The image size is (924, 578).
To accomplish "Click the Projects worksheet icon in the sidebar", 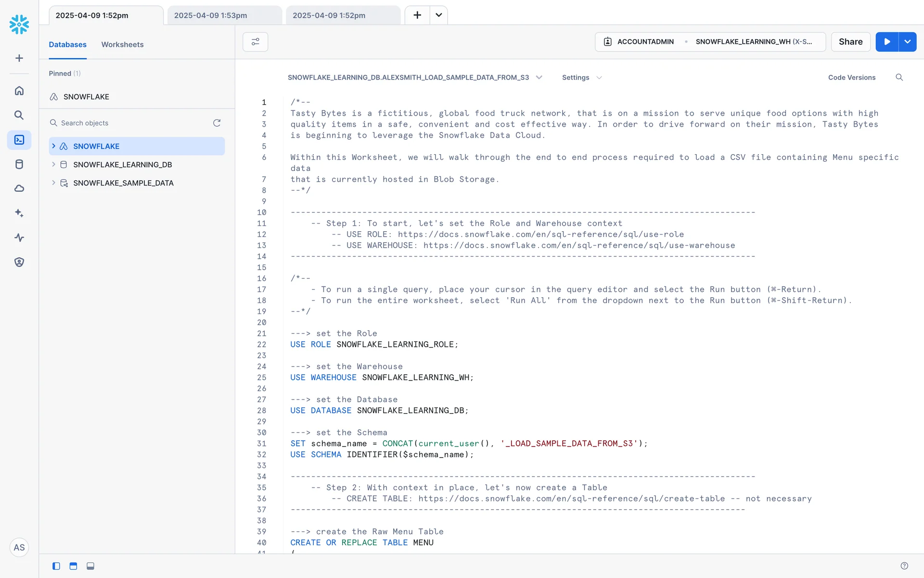I will (x=19, y=140).
